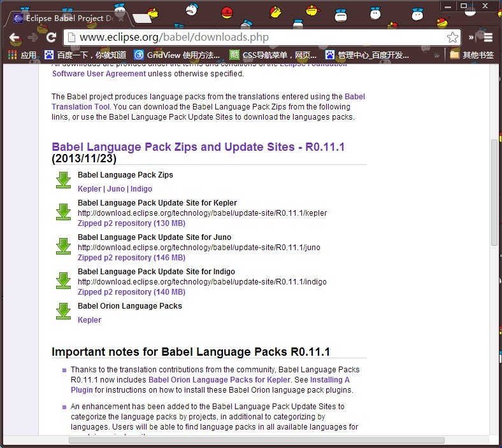Open the Juno language pack zips link
502x448 pixels.
(116, 189)
